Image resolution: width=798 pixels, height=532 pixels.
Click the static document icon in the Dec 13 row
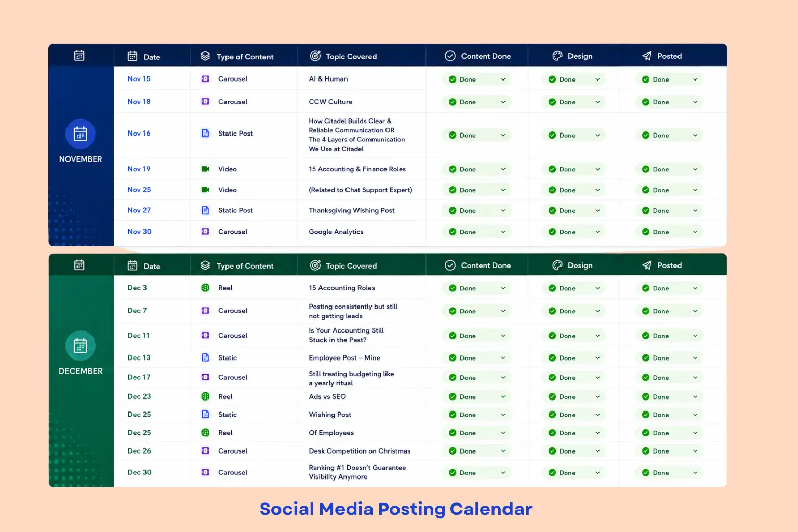205,357
